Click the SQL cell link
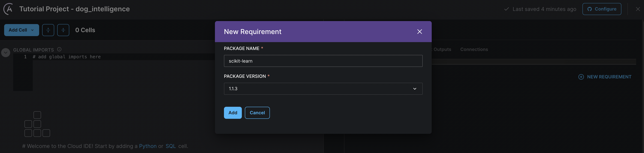 pyautogui.click(x=171, y=146)
